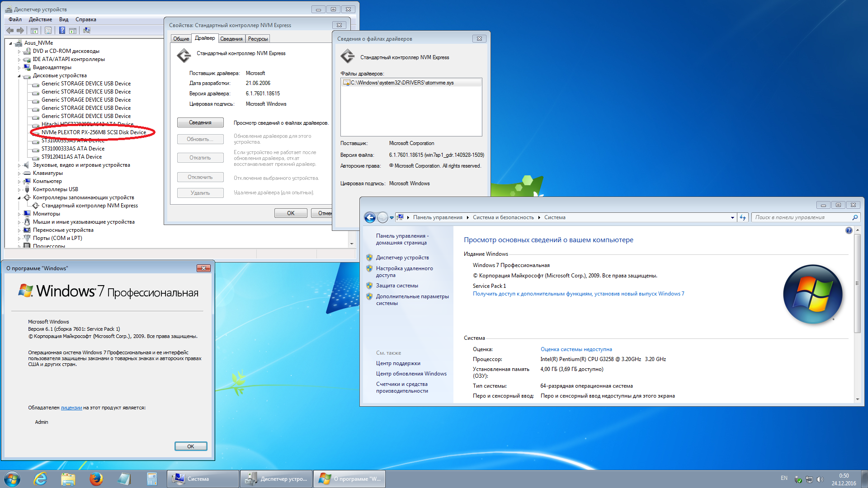Screen dimensions: 868x488
Task: Toggle the console tree toolbar icon
Action: (x=34, y=30)
